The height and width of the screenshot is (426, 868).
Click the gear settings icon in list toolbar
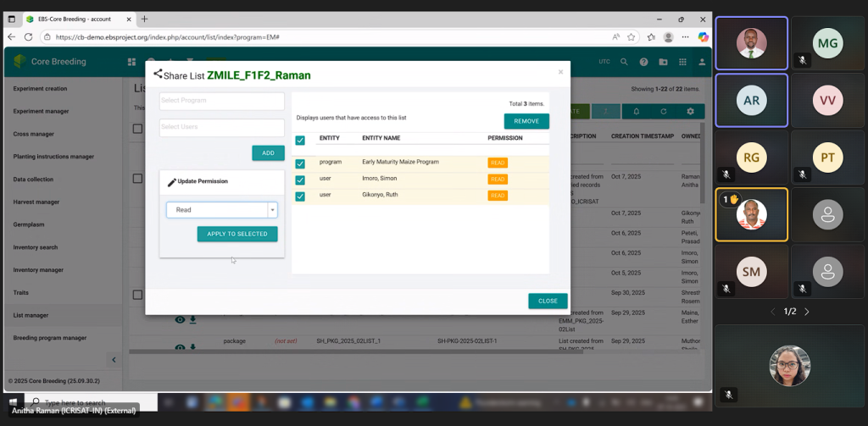tap(690, 111)
